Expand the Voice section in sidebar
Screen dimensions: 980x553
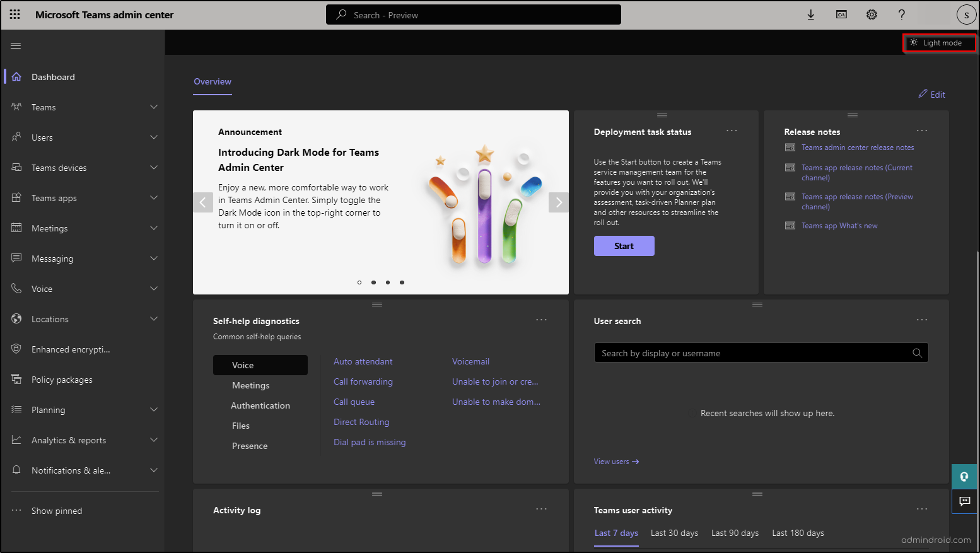pyautogui.click(x=154, y=288)
